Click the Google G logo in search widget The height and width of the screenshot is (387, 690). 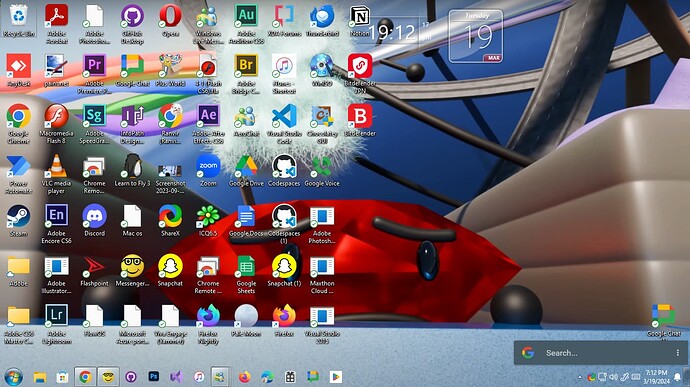[x=528, y=353]
